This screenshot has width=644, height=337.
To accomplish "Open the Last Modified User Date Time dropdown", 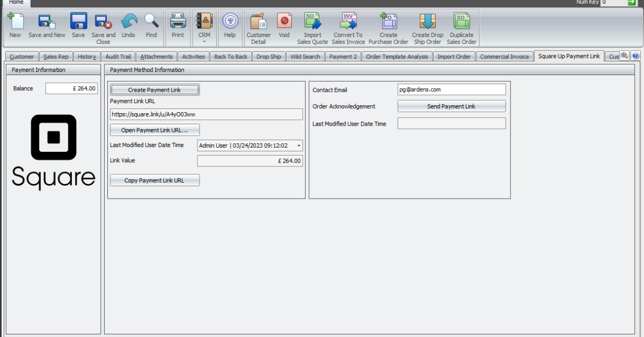I will click(299, 145).
